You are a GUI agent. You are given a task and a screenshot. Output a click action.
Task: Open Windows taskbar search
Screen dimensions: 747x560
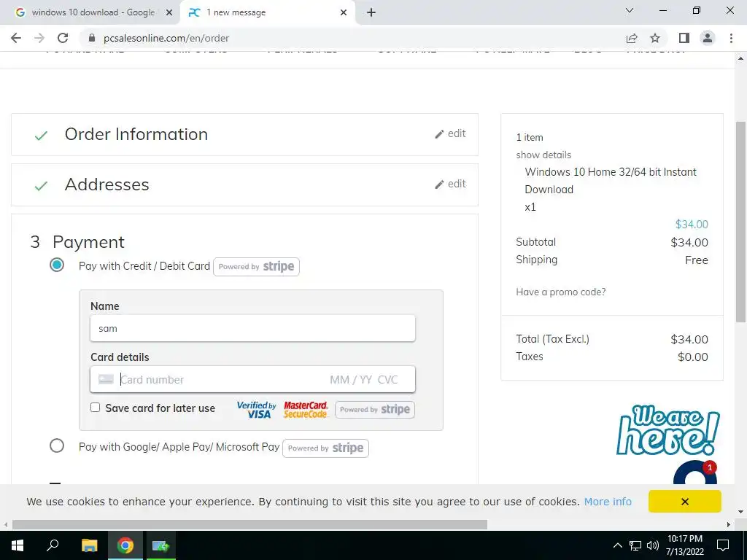(x=53, y=545)
